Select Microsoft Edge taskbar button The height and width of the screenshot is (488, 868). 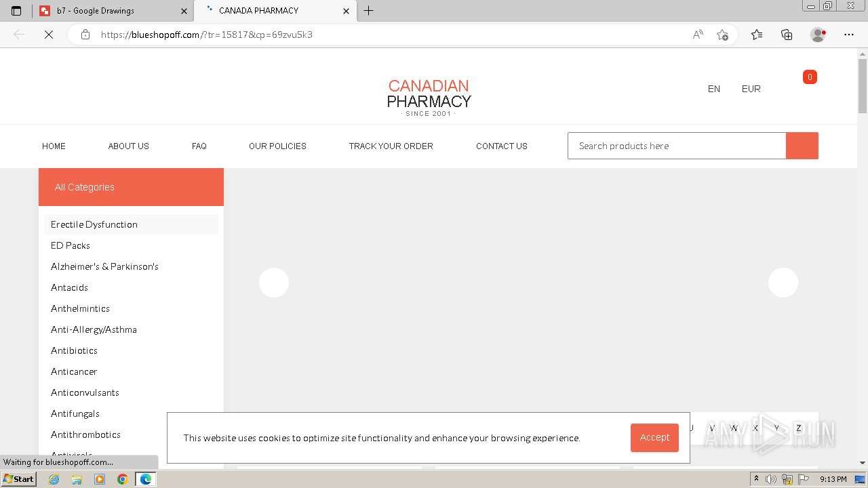(146, 479)
